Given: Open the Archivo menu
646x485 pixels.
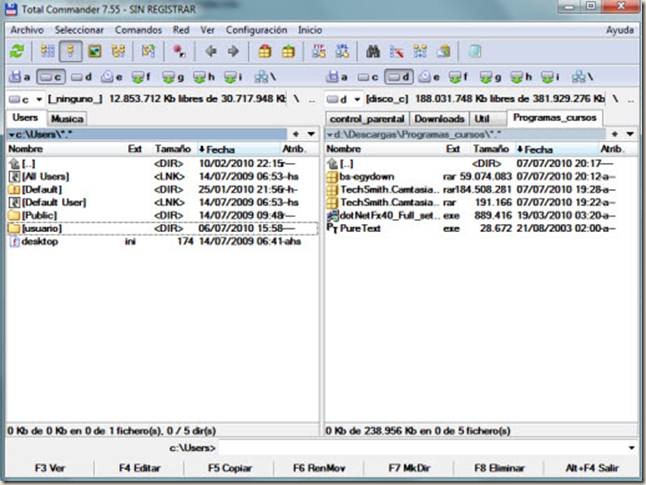Looking at the screenshot, I should point(27,30).
